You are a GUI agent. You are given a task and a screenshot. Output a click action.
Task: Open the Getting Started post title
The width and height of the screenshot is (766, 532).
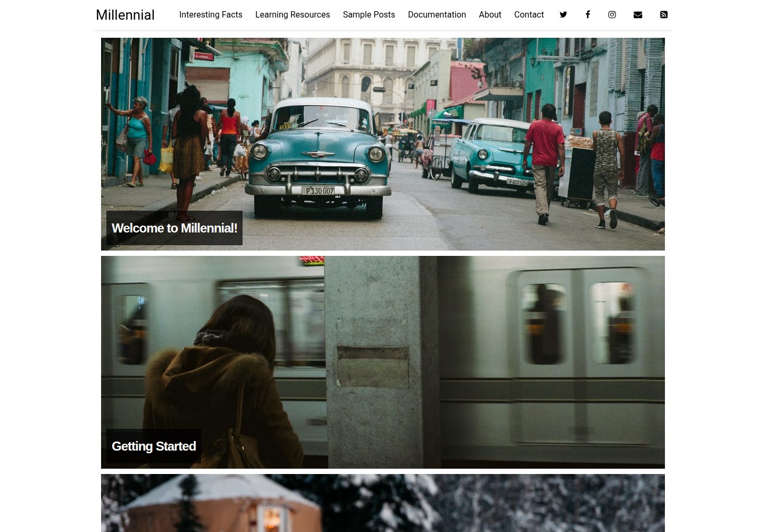click(x=154, y=446)
